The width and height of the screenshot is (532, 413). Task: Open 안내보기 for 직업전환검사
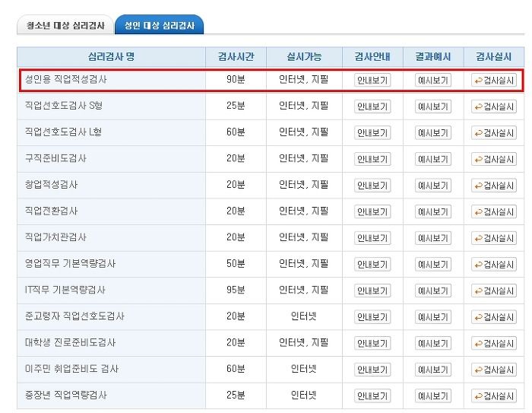pos(372,211)
